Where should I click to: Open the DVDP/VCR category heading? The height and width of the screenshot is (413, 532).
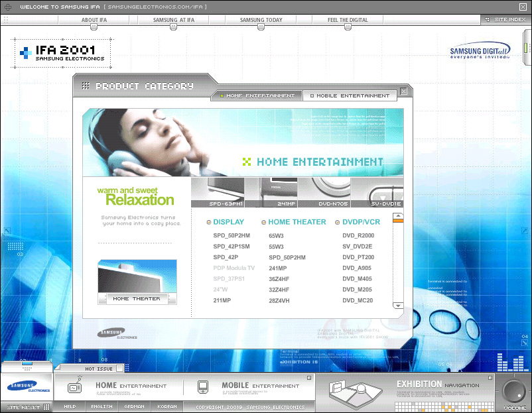point(361,222)
